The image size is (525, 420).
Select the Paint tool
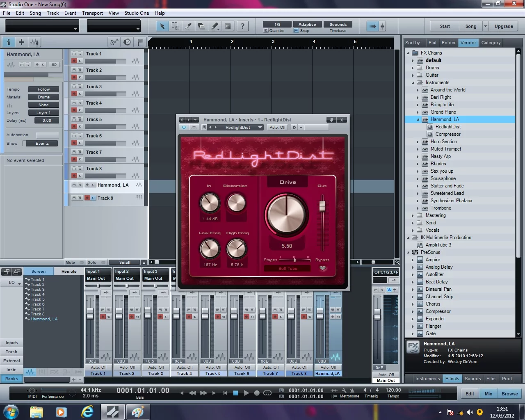(x=215, y=25)
